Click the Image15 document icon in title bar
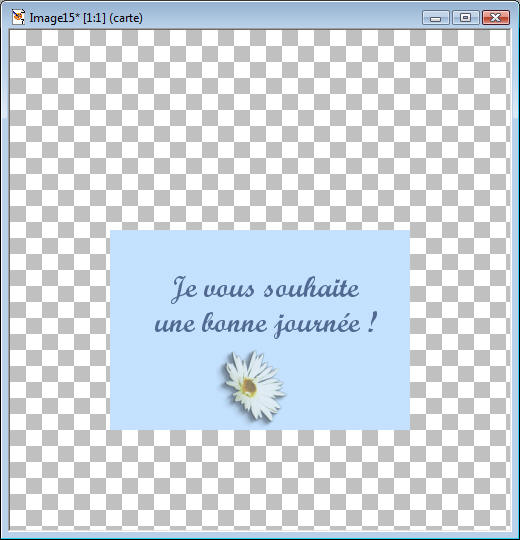The width and height of the screenshot is (520, 540). 18,17
